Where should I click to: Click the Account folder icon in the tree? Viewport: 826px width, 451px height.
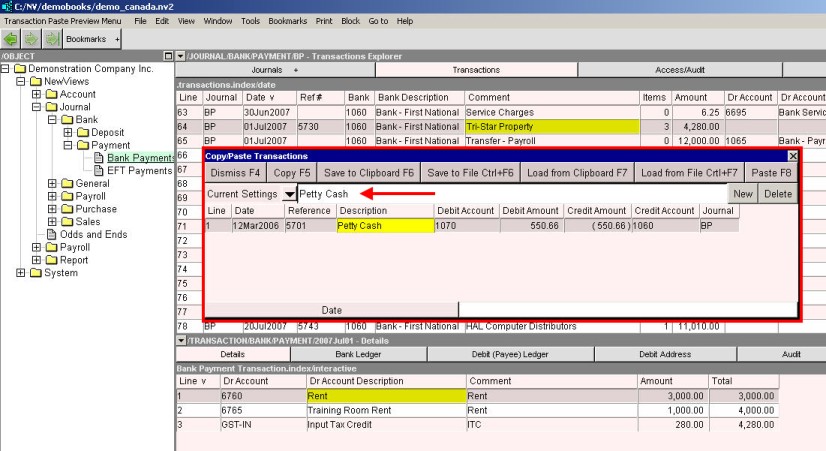[x=50, y=94]
